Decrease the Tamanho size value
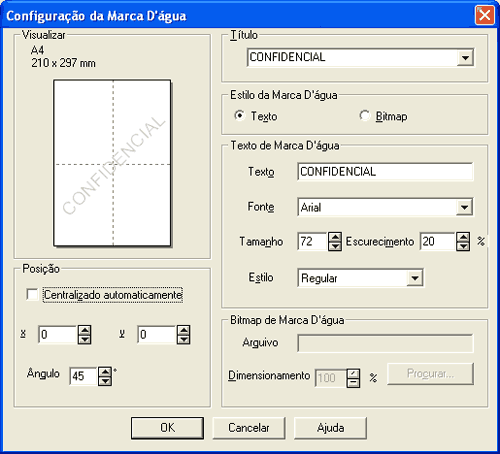The image size is (500, 454). point(335,246)
